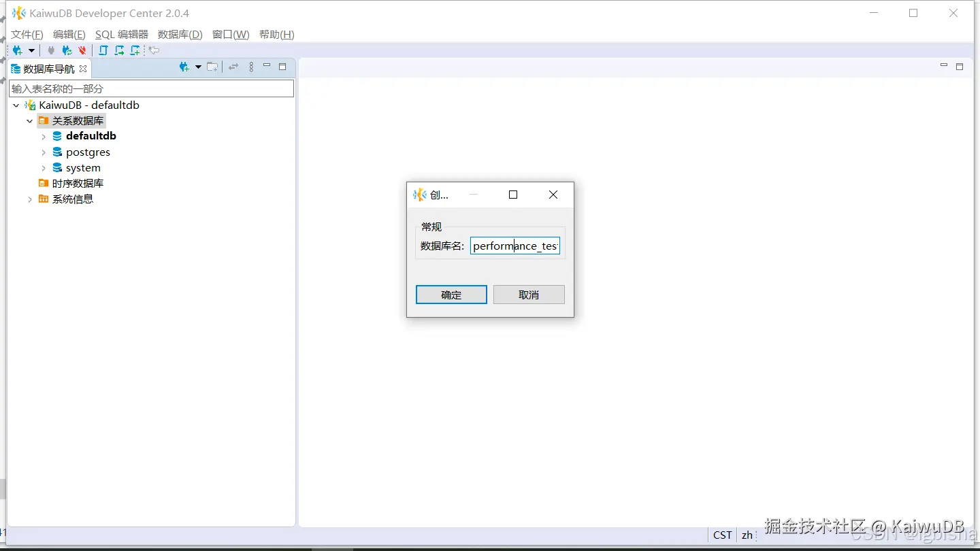The image size is (980, 551).
Task: Maximize the editor area panel
Action: click(x=960, y=67)
